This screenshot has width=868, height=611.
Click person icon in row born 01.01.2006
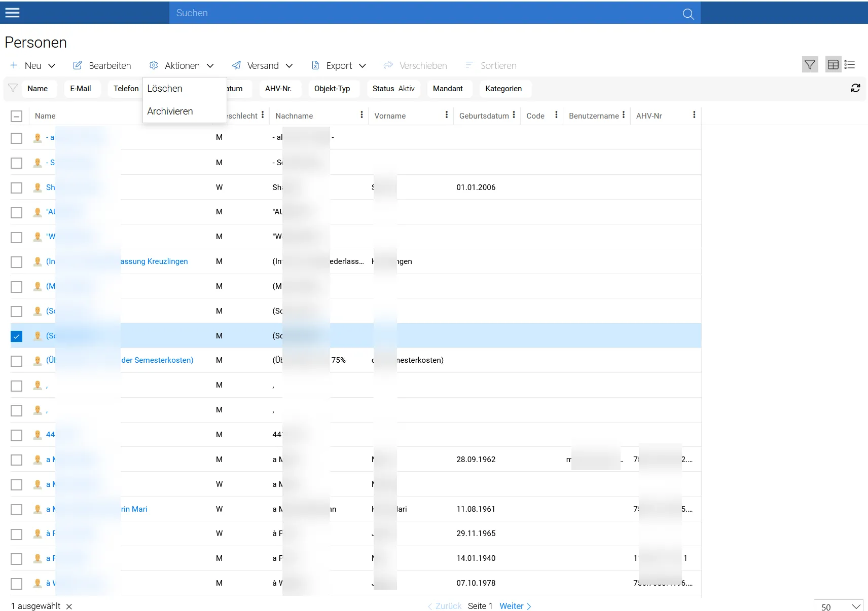38,187
